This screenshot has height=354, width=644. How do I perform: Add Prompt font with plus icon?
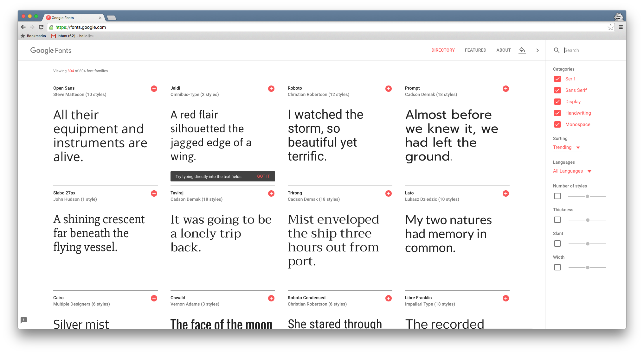click(506, 89)
